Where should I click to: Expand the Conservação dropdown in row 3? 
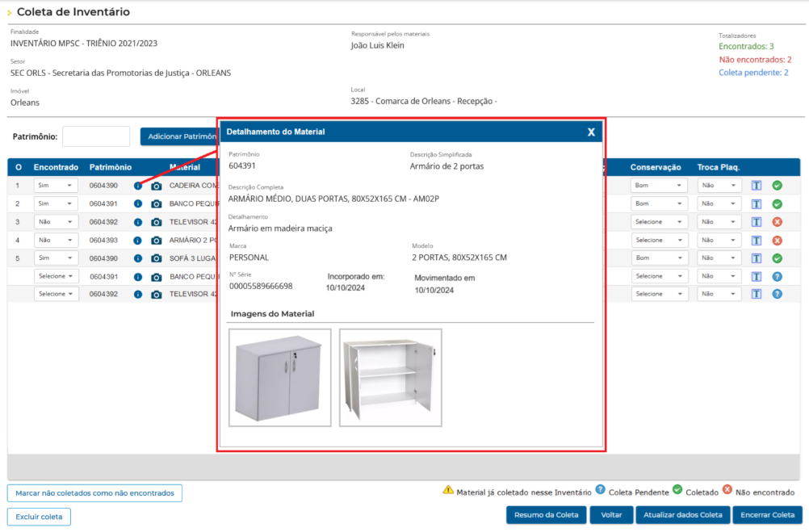(659, 222)
